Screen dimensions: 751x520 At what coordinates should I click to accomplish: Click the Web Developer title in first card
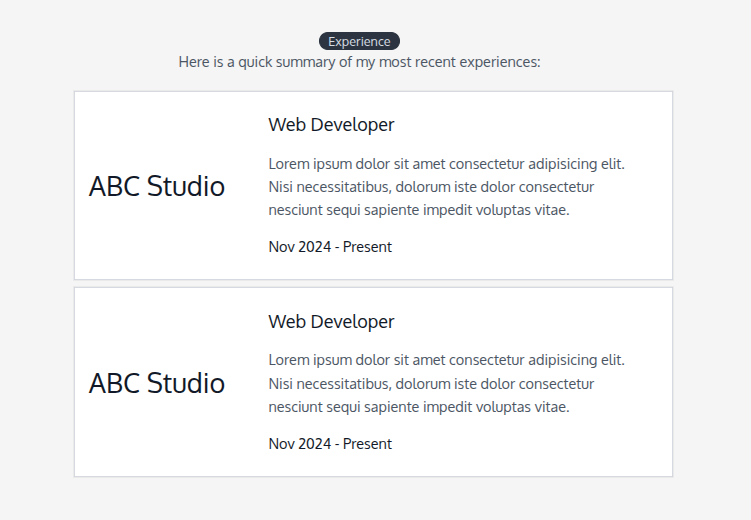click(331, 125)
